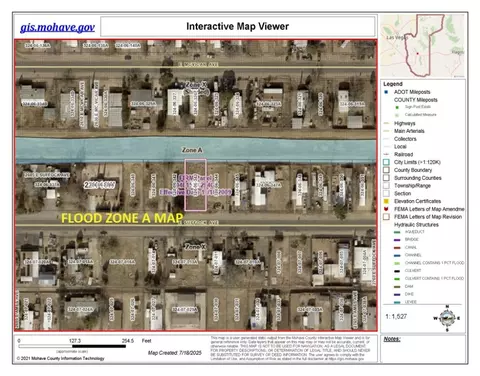Click the Sign-Post Exists green dot
The width and height of the screenshot is (480, 376).
397,107
